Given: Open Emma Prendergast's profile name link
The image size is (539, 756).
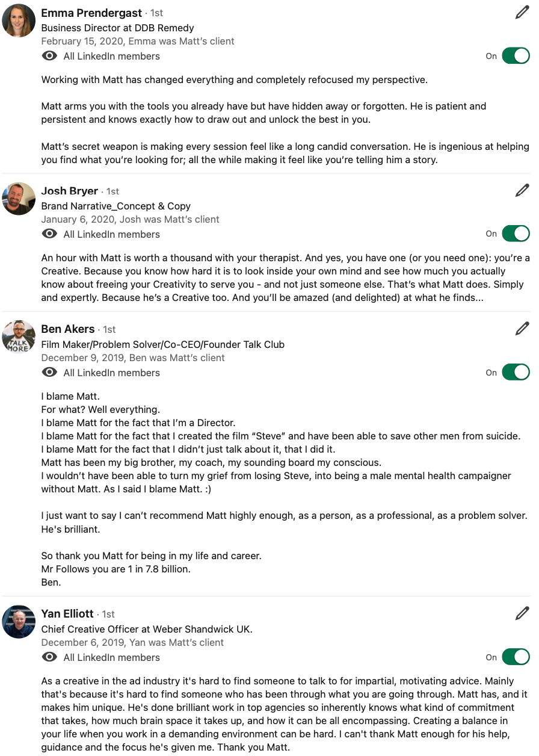Looking at the screenshot, I should point(91,13).
